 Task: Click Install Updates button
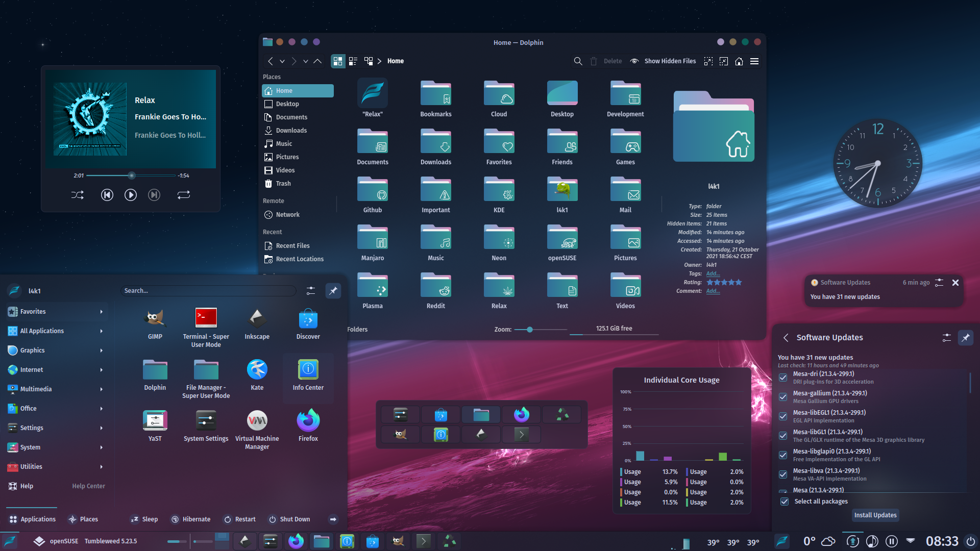[x=875, y=515]
